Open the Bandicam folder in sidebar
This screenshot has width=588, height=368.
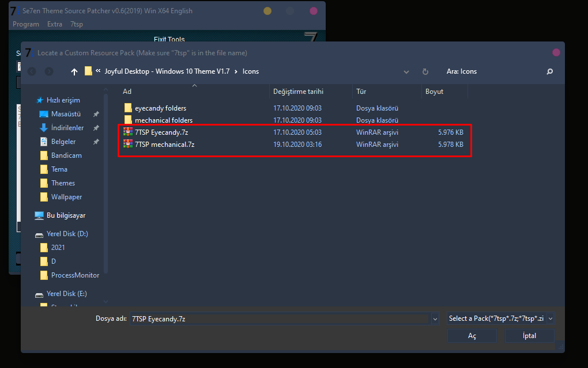pyautogui.click(x=66, y=155)
